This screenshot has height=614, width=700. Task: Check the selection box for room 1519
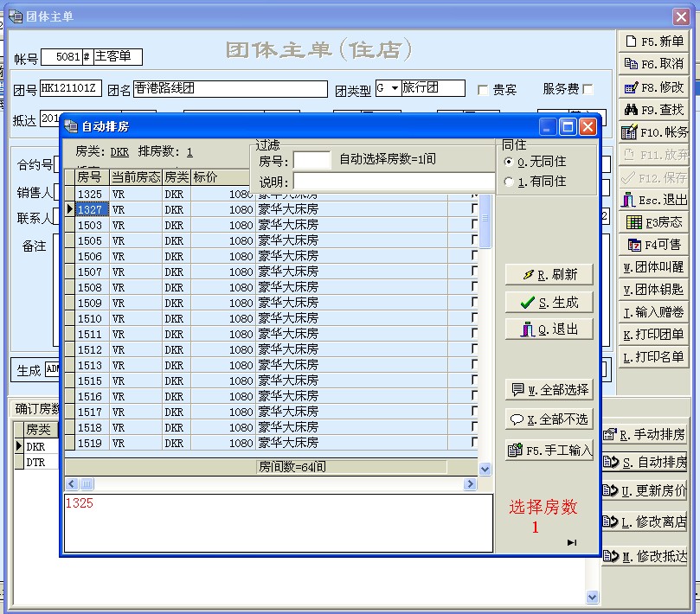(x=474, y=443)
